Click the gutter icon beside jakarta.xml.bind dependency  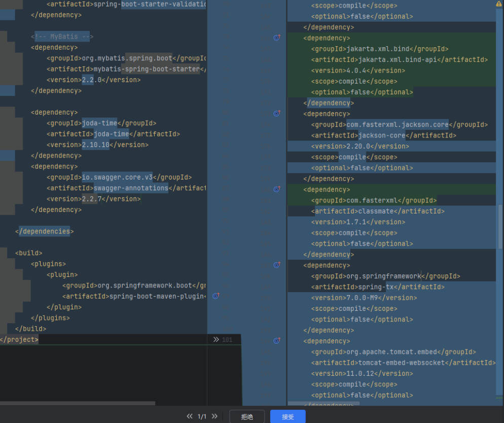277,38
